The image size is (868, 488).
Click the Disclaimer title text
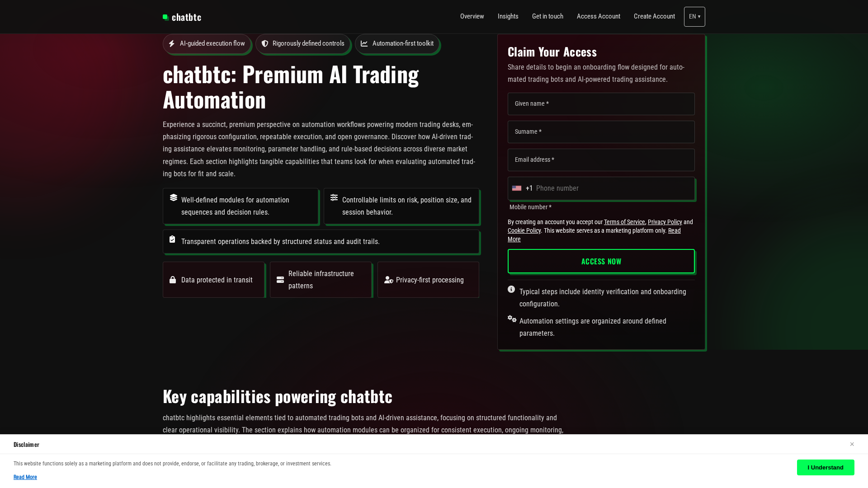point(26,445)
